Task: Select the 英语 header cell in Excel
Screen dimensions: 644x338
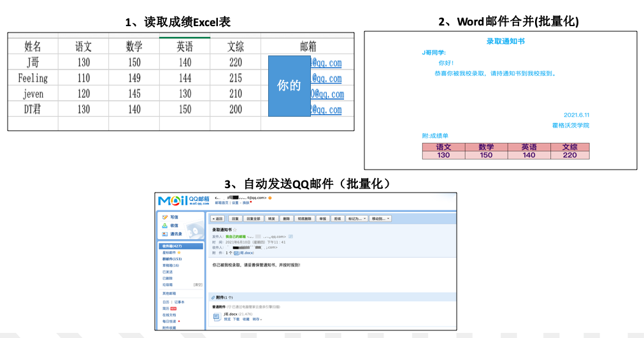Action: click(x=185, y=47)
